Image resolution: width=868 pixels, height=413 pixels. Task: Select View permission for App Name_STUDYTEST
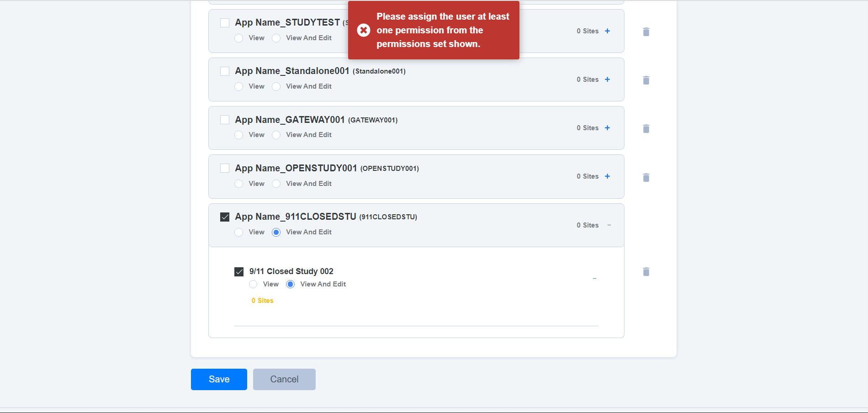pyautogui.click(x=238, y=38)
